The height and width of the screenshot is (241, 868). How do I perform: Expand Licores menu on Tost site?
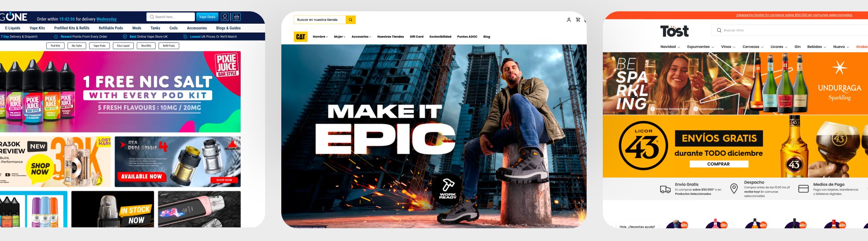(x=779, y=47)
